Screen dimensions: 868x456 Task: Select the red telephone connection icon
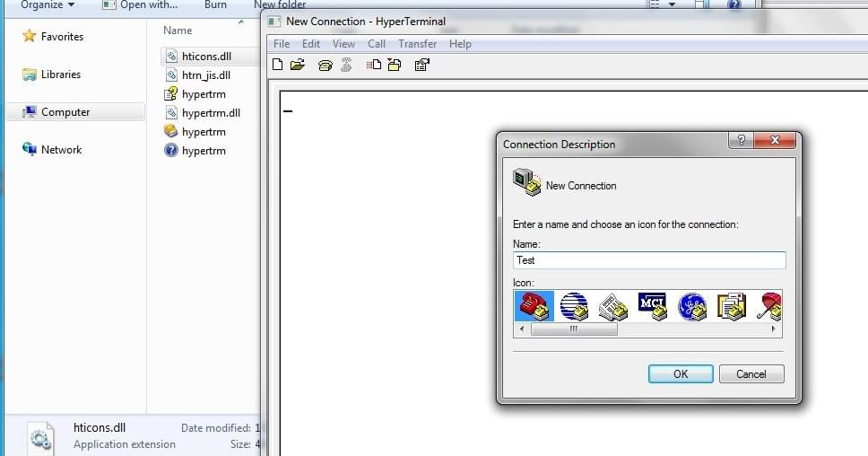tap(534, 306)
